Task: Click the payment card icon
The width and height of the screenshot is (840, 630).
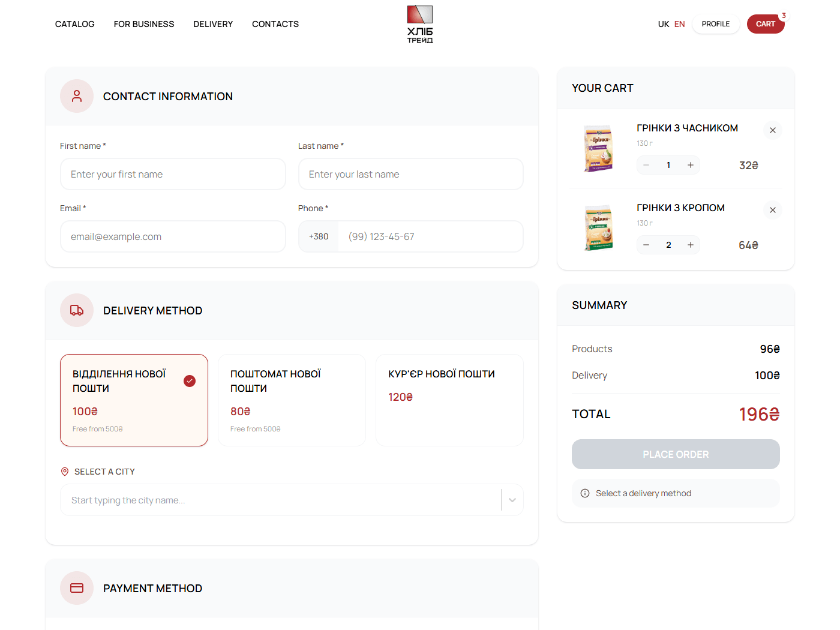Action: [x=77, y=588]
